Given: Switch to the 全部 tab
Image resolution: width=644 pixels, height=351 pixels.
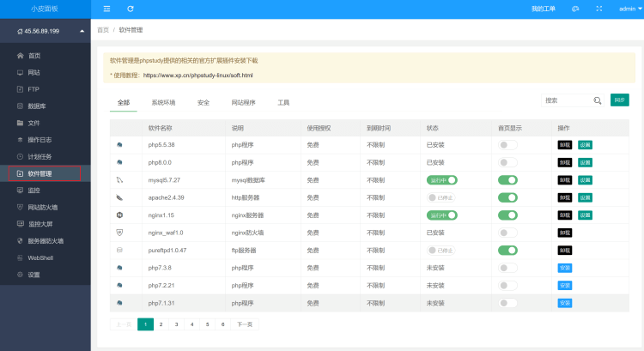Looking at the screenshot, I should tap(124, 103).
